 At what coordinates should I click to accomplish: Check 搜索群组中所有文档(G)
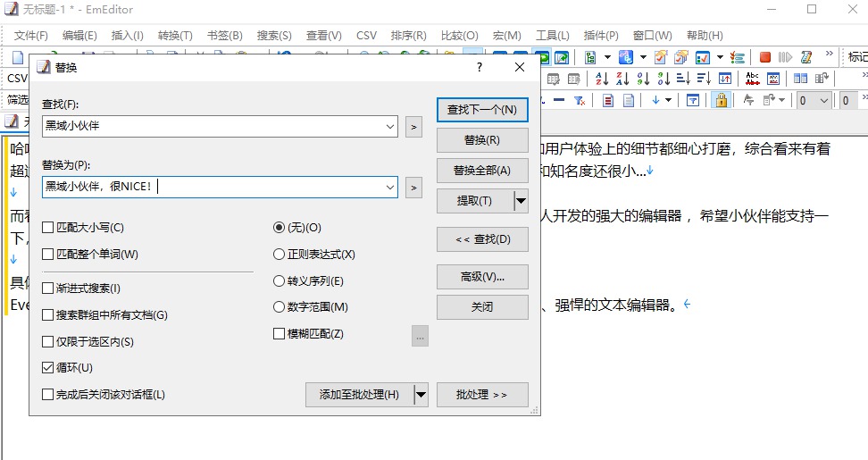point(105,315)
